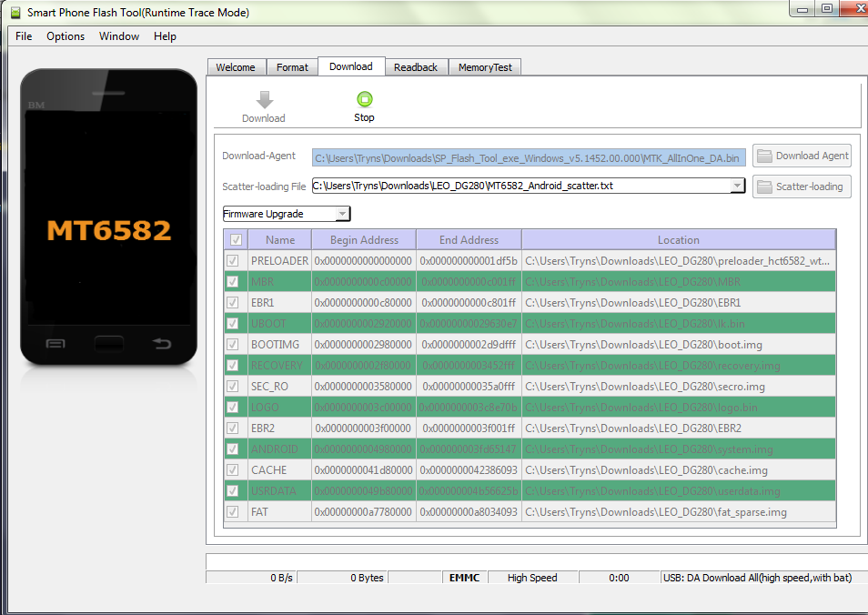Click the green Stop icon
The width and height of the screenshot is (868, 615).
coord(364,99)
